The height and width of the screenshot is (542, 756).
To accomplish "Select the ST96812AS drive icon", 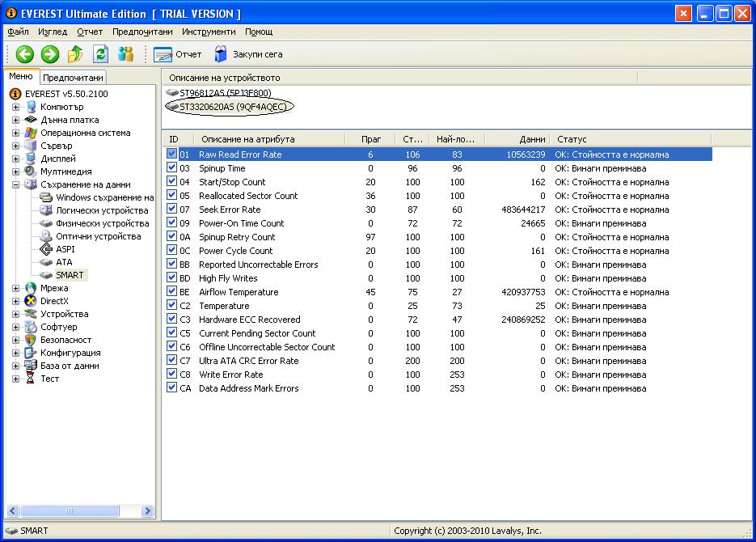I will point(172,93).
